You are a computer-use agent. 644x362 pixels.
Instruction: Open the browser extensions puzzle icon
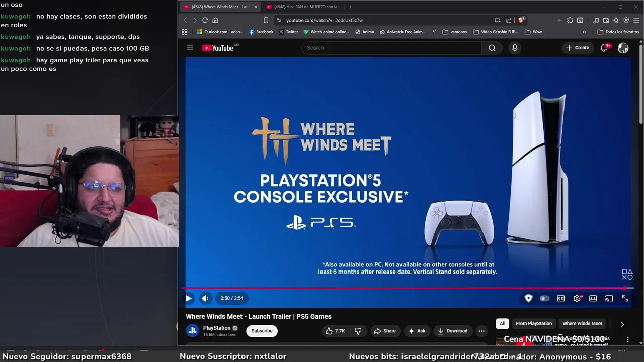pos(570,20)
